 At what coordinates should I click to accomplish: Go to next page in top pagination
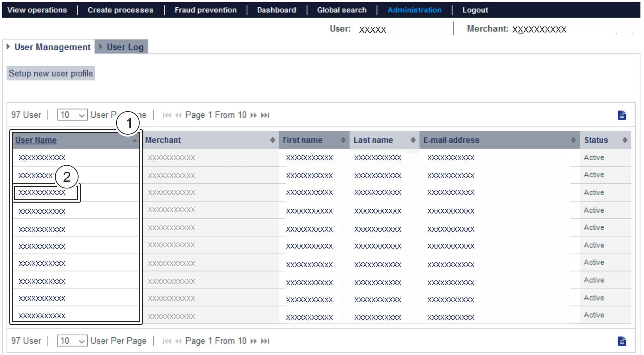coord(254,115)
